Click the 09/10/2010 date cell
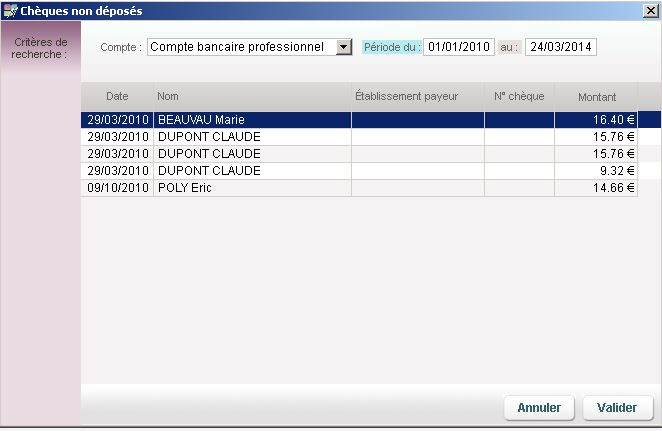 tap(117, 188)
